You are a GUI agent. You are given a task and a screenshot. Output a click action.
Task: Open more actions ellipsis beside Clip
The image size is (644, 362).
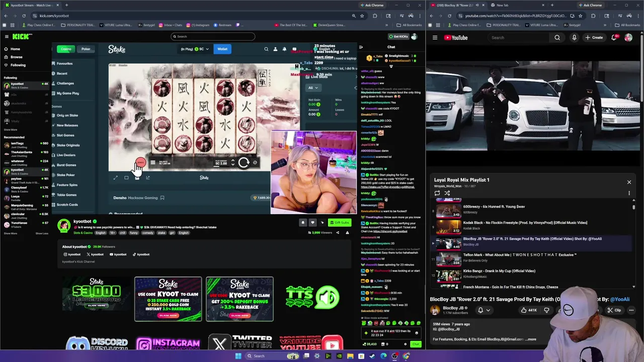631,310
